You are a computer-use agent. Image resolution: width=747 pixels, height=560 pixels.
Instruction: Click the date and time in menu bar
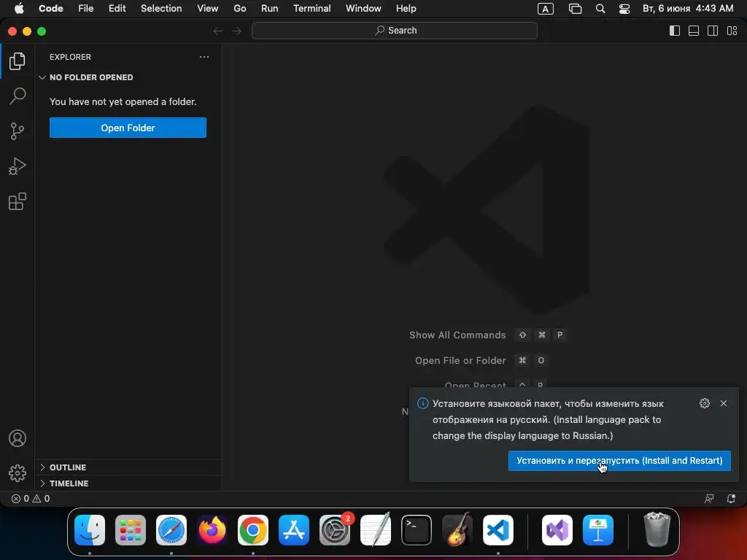[x=688, y=9]
